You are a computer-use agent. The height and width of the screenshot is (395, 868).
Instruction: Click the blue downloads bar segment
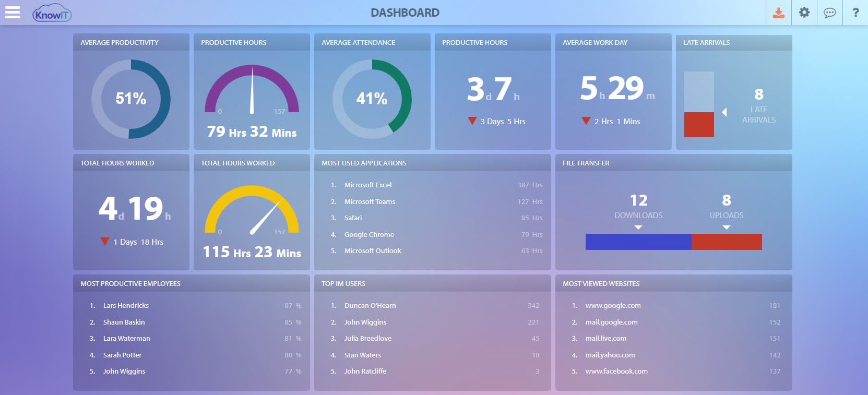[638, 242]
